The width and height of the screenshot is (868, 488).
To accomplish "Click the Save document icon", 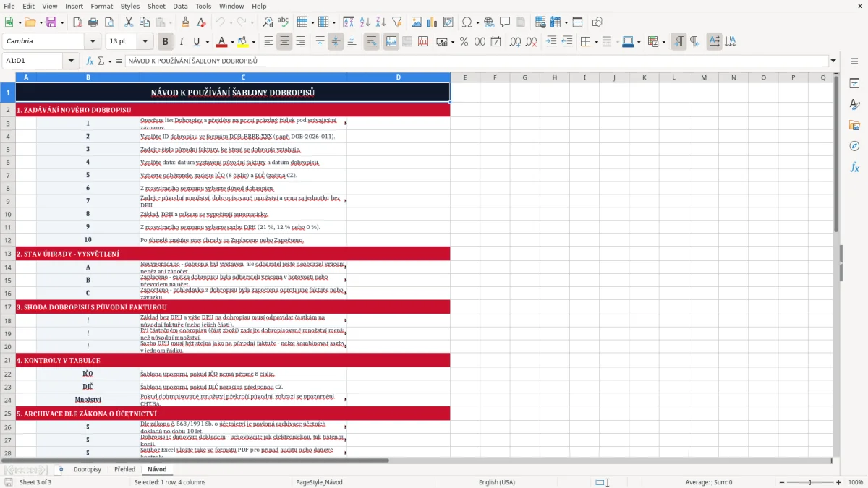I will pyautogui.click(x=52, y=22).
